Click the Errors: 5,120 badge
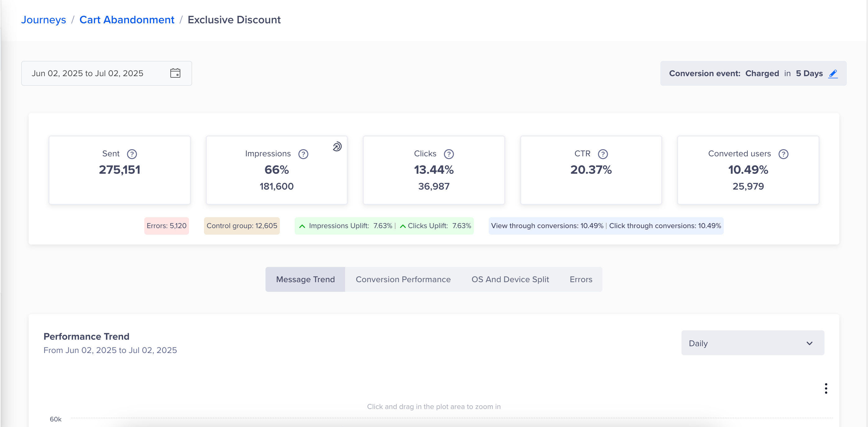This screenshot has height=427, width=868. (166, 226)
